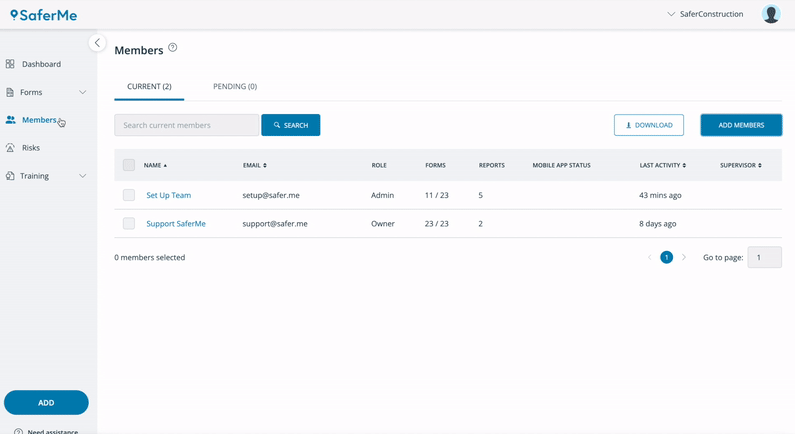The width and height of the screenshot is (795, 434).
Task: Click the 0 members selected text
Action: click(150, 258)
